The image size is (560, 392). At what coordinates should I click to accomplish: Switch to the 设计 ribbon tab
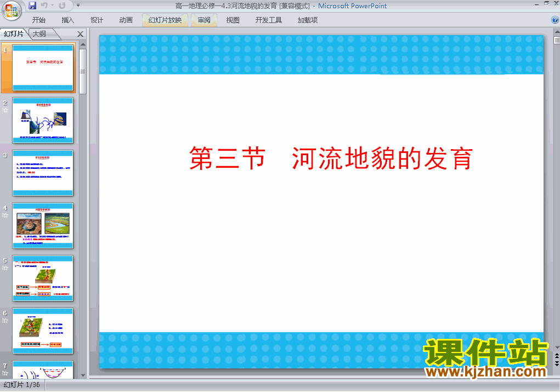pyautogui.click(x=97, y=20)
